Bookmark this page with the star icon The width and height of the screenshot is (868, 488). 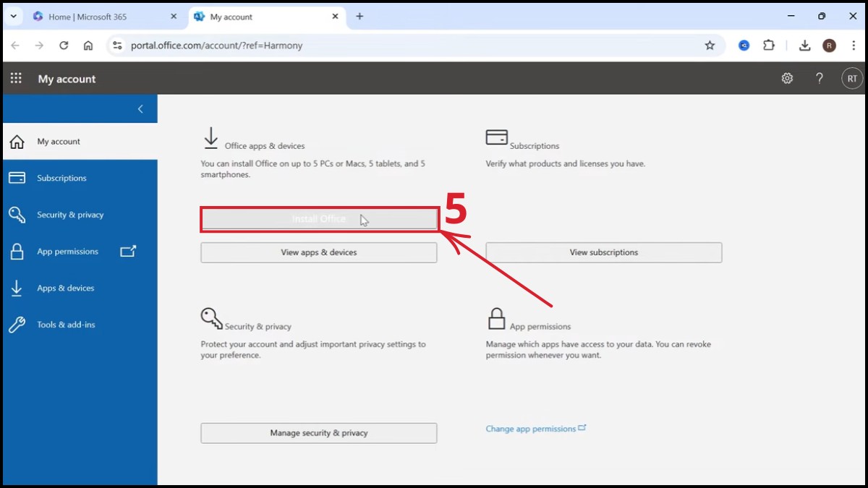(710, 46)
